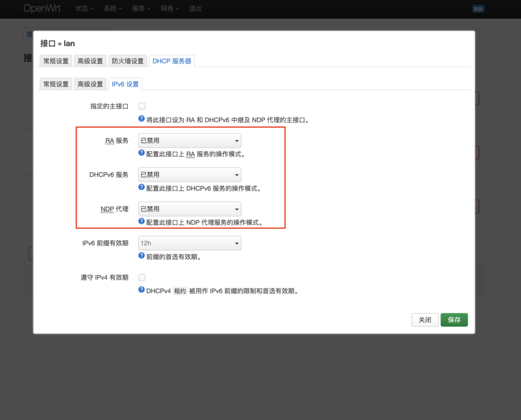
Task: Click the green 保存 button
Action: pyautogui.click(x=454, y=320)
